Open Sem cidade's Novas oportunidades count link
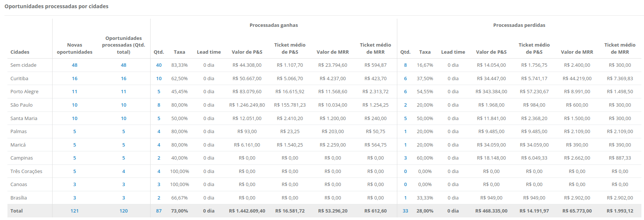 click(x=75, y=65)
